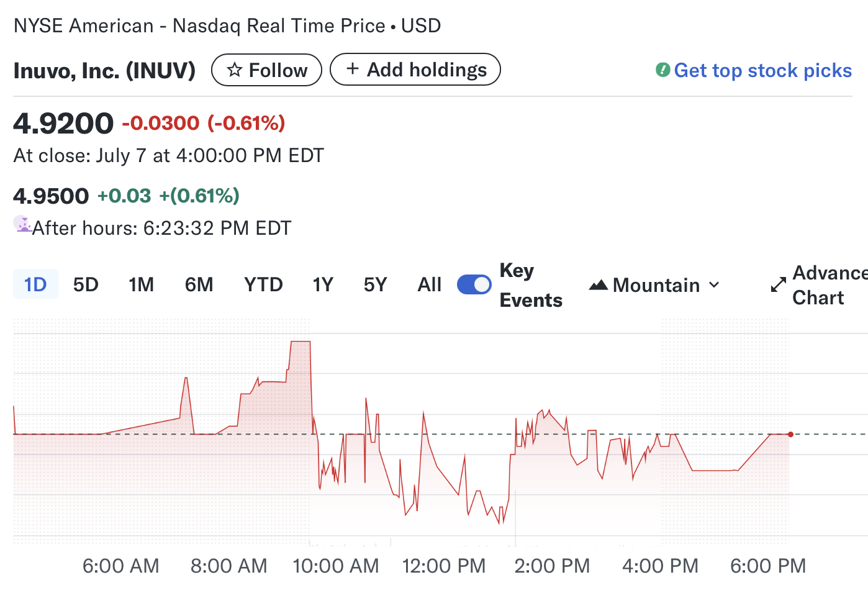
Task: Click the green badge icon beside top picks
Action: click(662, 70)
